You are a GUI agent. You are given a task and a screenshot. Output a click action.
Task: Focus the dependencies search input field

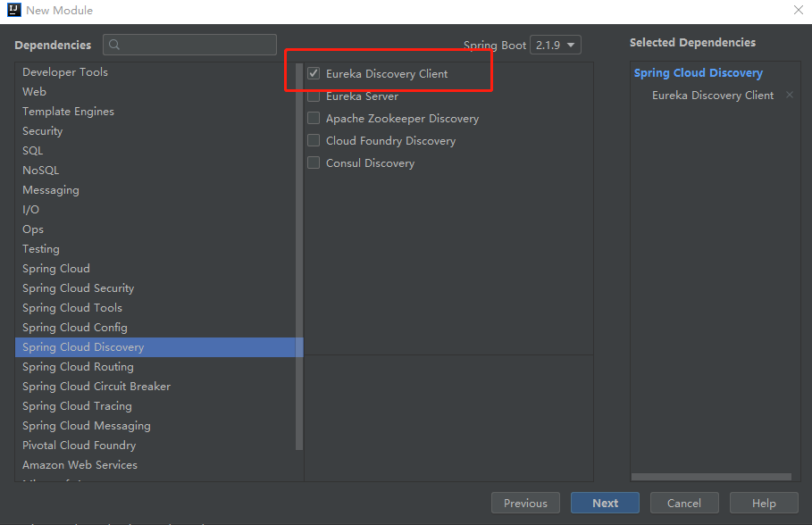[198, 46]
